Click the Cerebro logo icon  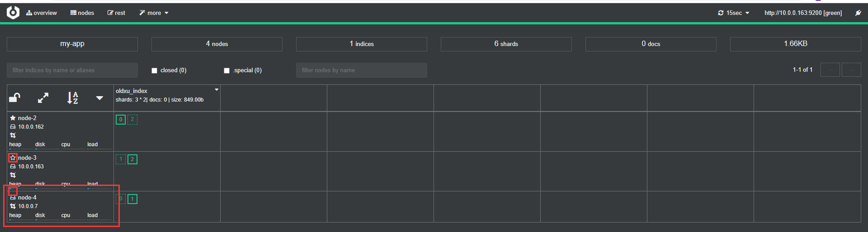tap(13, 13)
